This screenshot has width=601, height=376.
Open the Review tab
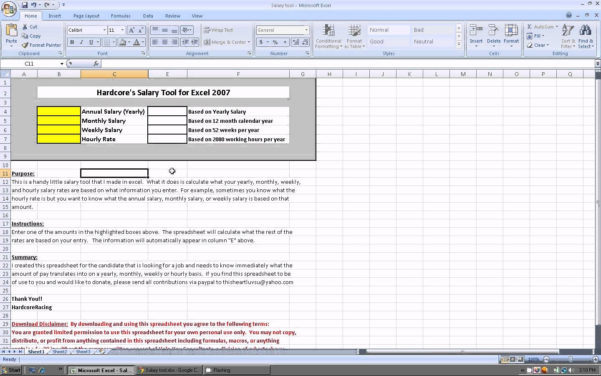(172, 16)
